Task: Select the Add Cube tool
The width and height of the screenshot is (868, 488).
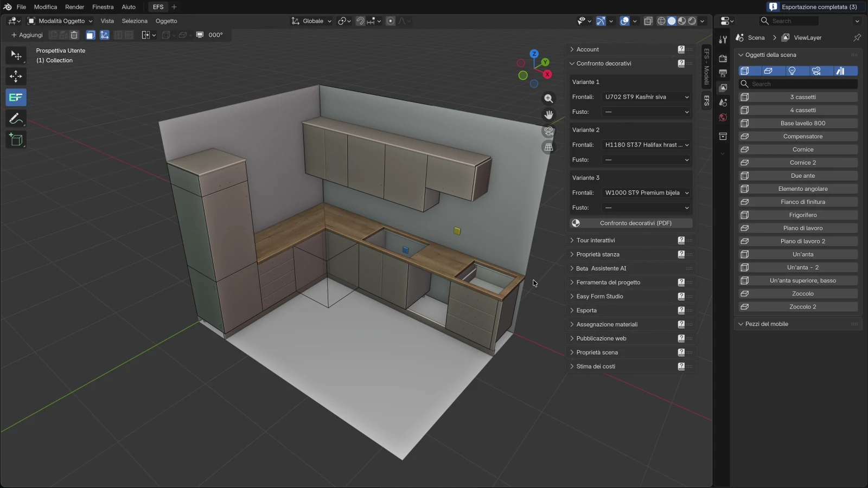Action: pos(16,140)
